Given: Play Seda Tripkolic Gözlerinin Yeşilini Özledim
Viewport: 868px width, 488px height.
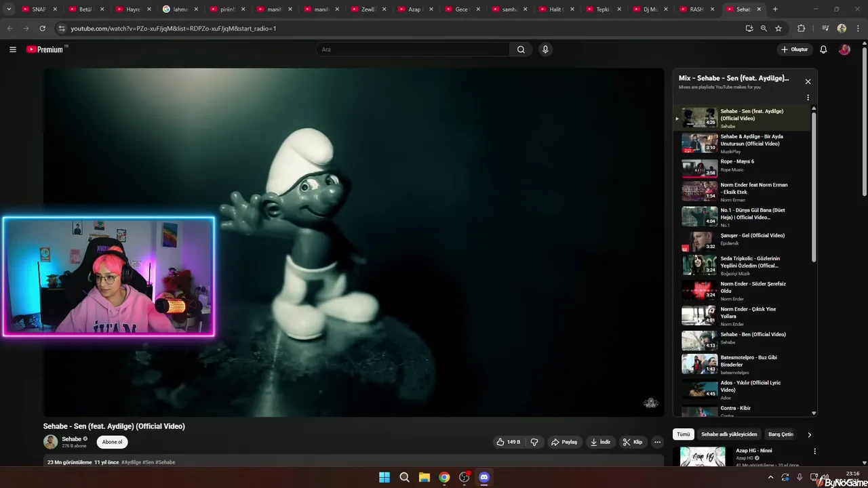Looking at the screenshot, I should 743,265.
